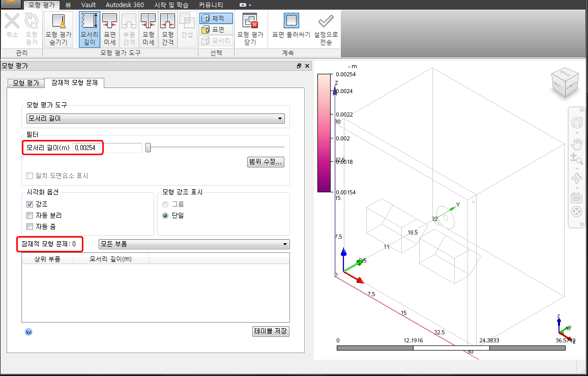Screen dimensions: 588x376
Task: Switch to the 잠재적 모형 문제 panel tab
Action: point(74,82)
